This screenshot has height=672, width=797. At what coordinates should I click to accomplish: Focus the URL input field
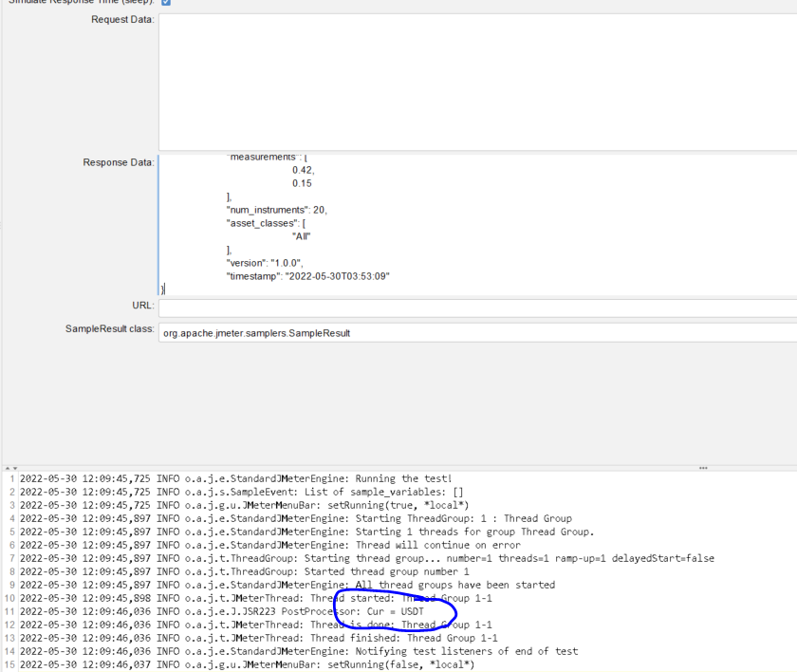(x=478, y=308)
